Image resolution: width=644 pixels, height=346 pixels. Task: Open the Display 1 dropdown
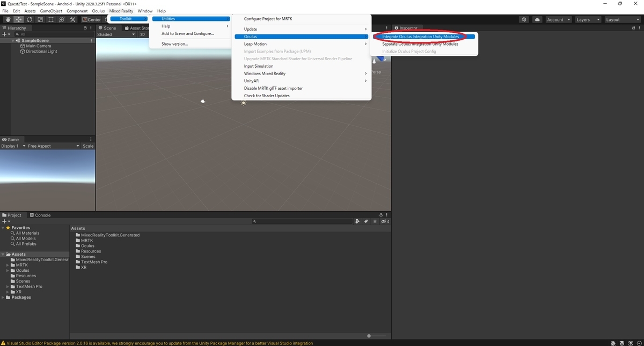click(x=12, y=146)
